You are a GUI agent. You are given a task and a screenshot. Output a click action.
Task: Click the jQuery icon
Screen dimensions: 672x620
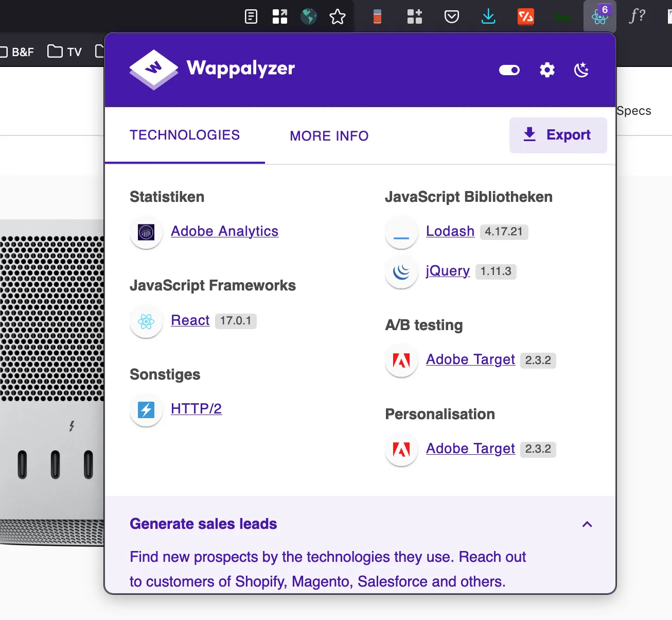tap(401, 272)
